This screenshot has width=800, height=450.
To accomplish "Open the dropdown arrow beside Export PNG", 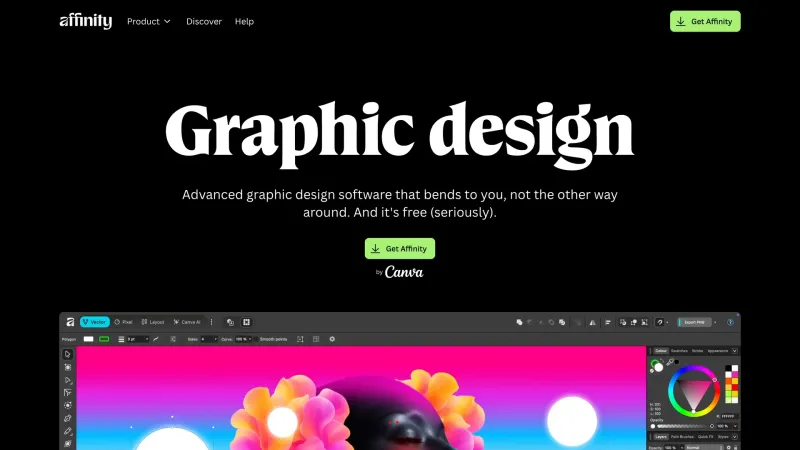I will click(715, 322).
